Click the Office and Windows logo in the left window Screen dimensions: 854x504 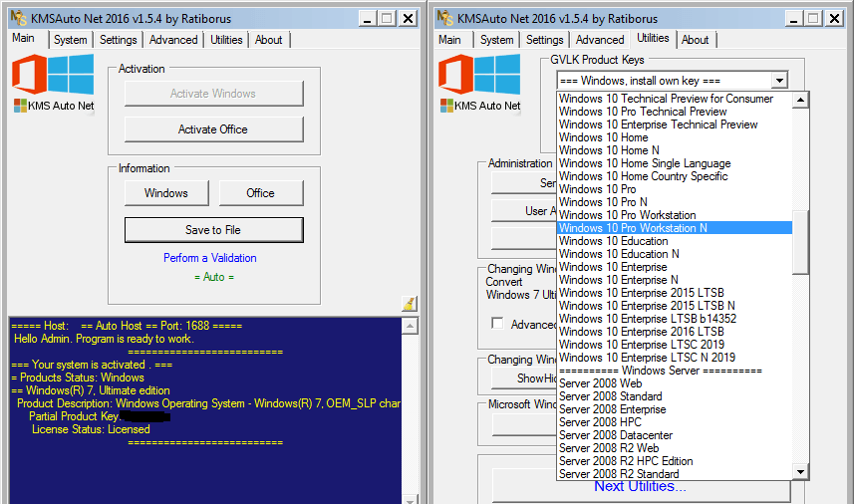[53, 74]
